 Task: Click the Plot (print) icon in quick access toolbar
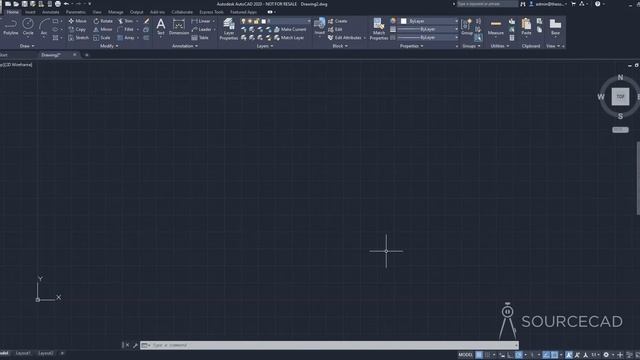click(x=58, y=4)
